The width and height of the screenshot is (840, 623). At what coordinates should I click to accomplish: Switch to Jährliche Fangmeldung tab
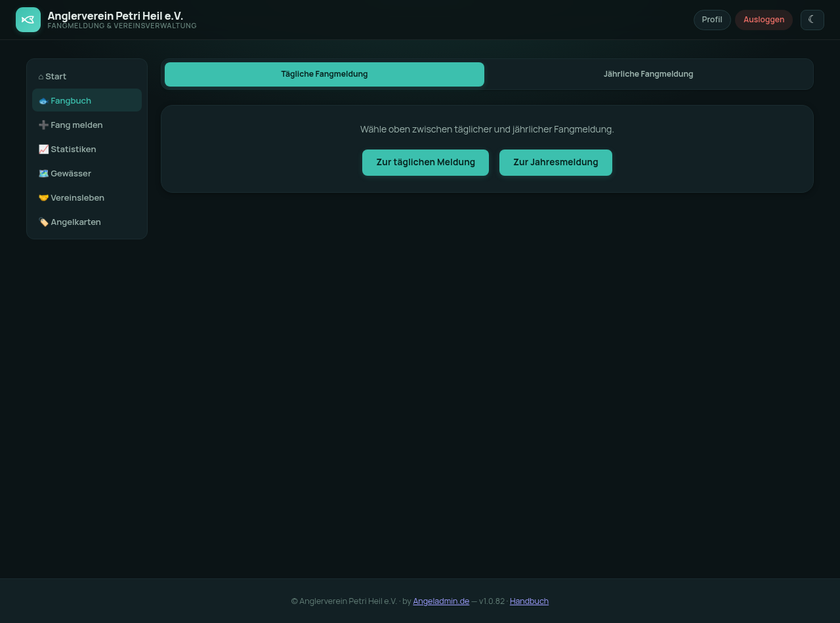point(648,74)
